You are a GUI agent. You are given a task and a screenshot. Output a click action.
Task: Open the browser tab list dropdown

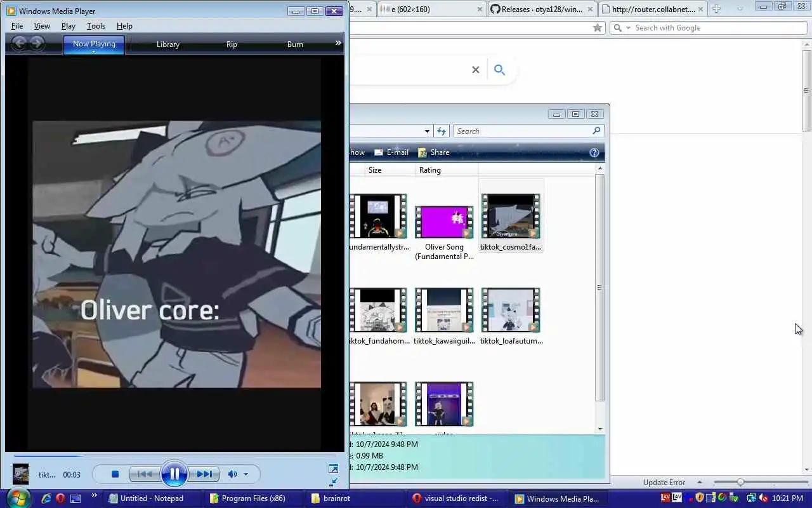click(740, 9)
